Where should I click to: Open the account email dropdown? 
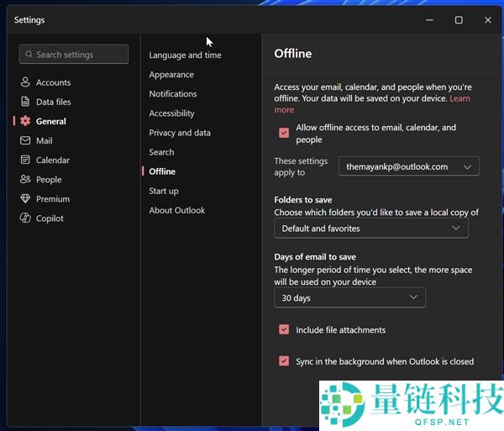[x=408, y=166]
